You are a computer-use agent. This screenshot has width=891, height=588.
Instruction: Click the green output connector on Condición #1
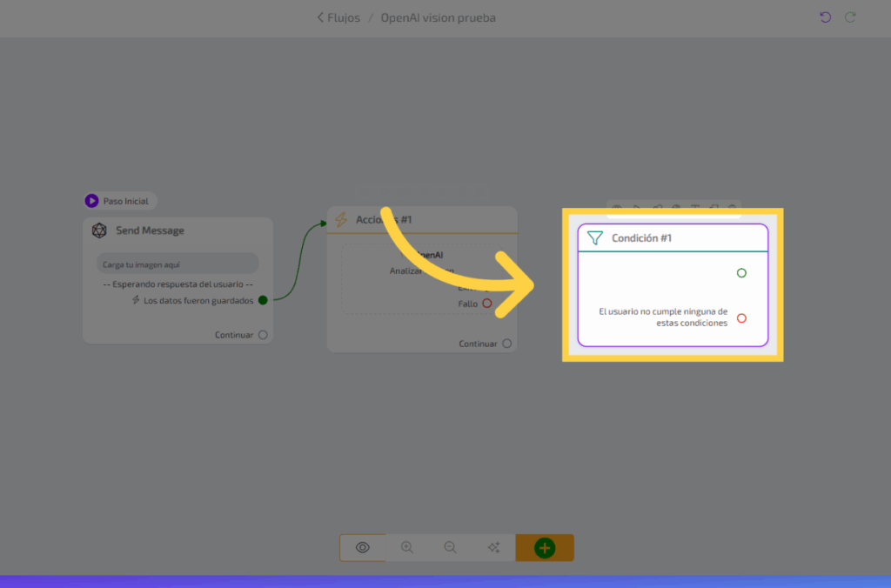click(x=741, y=273)
